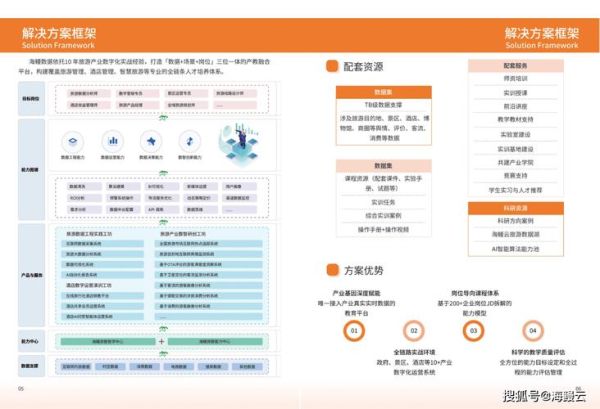The height and width of the screenshot is (409, 600).
Task: Click the orange square beside 配套资源
Action: 332,66
